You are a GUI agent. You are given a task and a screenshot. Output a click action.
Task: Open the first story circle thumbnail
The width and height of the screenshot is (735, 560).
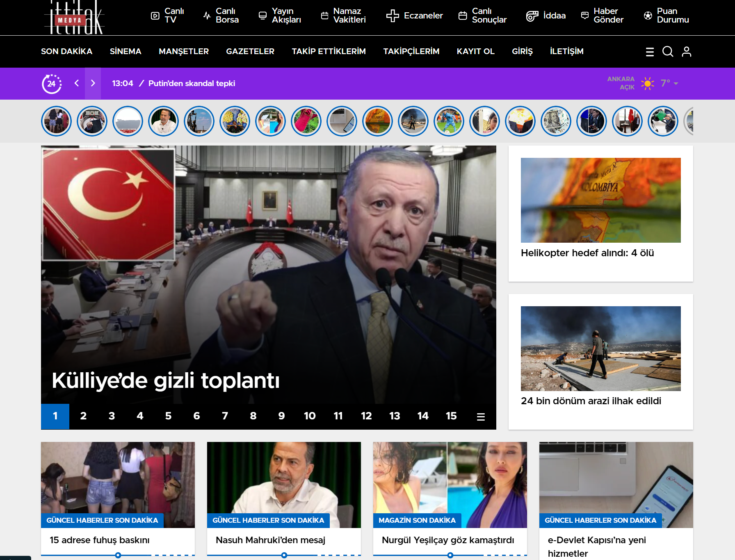56,121
